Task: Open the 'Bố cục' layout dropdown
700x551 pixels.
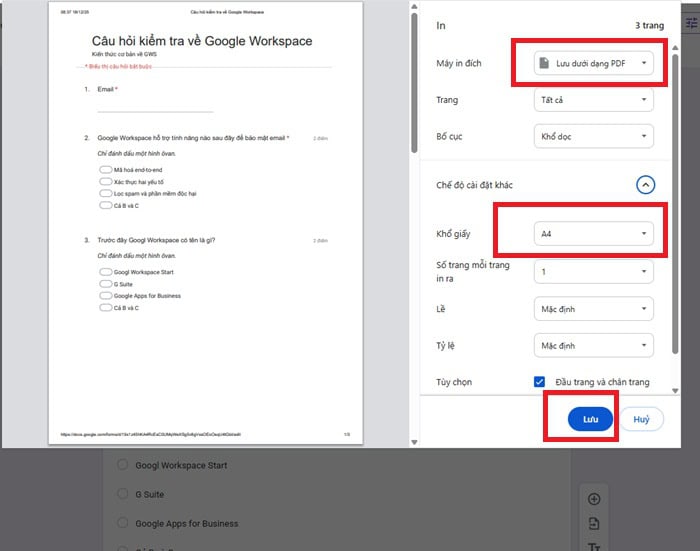Action: 593,135
